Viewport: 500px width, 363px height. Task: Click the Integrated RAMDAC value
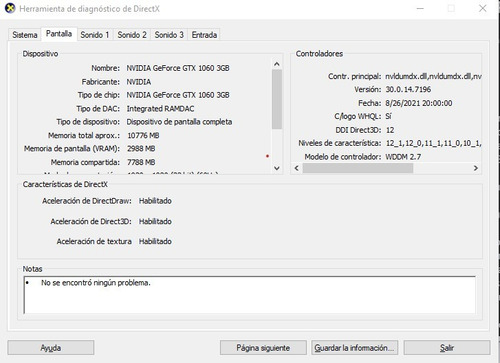point(160,109)
